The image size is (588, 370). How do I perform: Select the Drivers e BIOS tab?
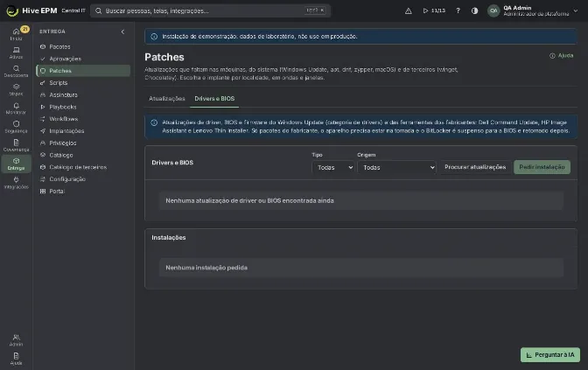click(214, 99)
